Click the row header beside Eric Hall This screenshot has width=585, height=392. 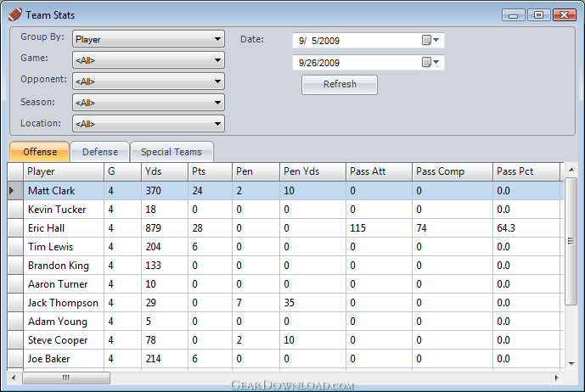point(15,228)
